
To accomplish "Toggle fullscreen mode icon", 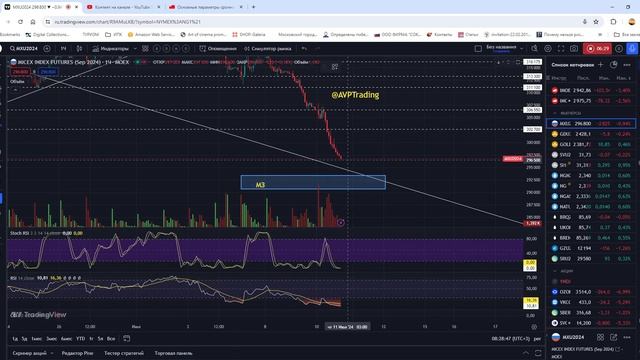I will (561, 49).
